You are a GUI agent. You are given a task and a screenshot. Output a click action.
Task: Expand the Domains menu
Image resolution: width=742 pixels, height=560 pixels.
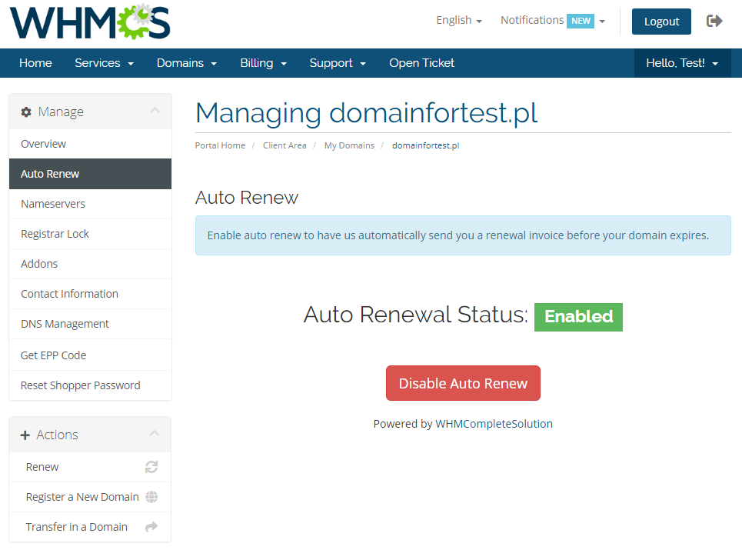pyautogui.click(x=187, y=63)
